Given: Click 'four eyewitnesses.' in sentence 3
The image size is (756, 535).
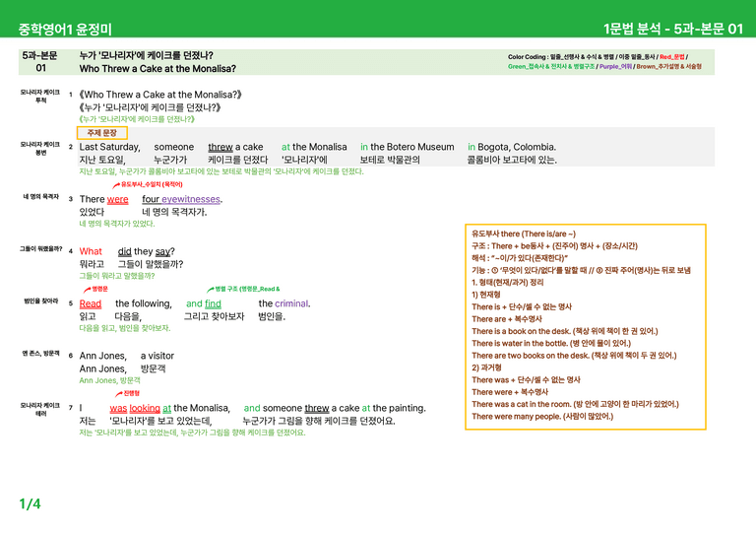Looking at the screenshot, I should pyautogui.click(x=182, y=199).
